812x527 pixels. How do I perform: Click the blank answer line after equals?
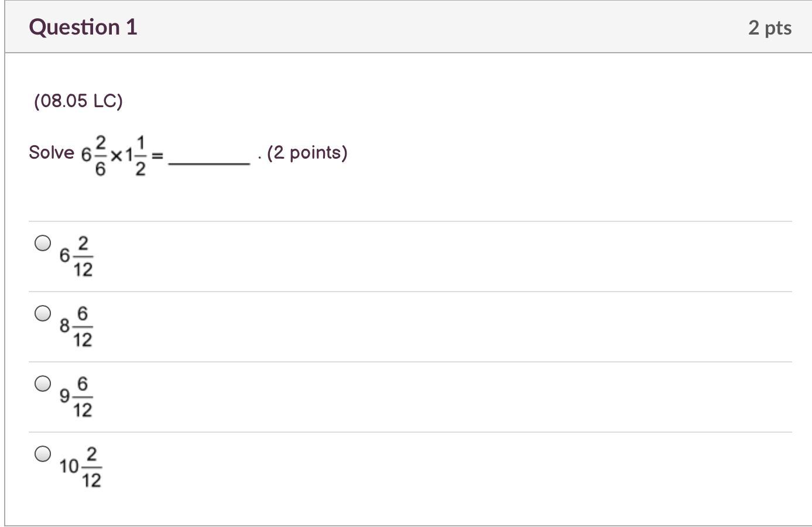(209, 164)
